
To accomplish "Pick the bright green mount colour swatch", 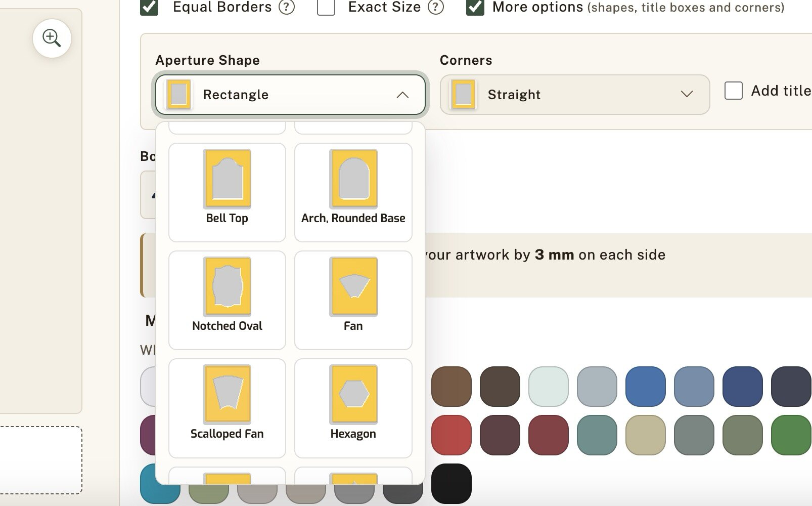I will [791, 435].
